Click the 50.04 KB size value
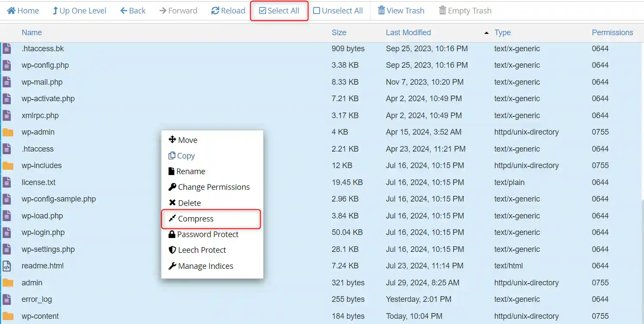 pos(347,232)
